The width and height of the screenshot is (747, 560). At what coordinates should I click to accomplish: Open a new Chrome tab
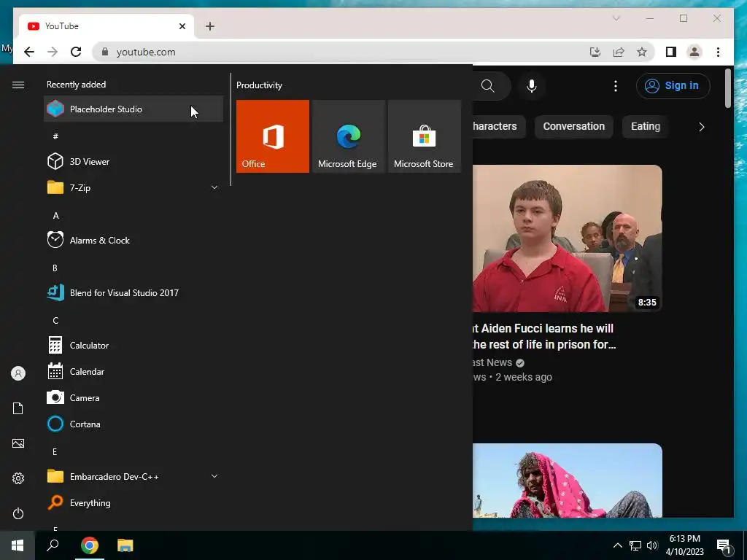coord(210,26)
